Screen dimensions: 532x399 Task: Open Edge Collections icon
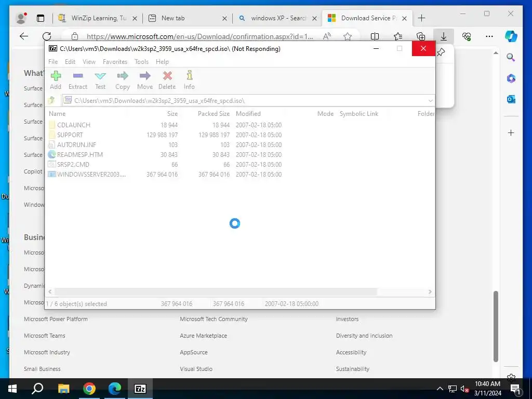(421, 36)
